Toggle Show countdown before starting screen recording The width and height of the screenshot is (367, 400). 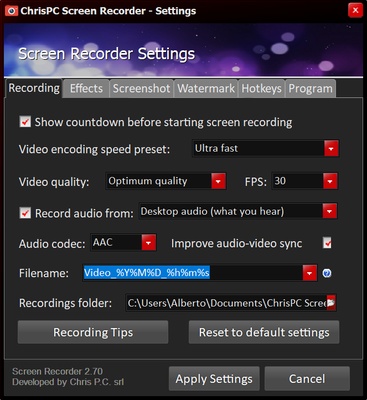tap(25, 122)
